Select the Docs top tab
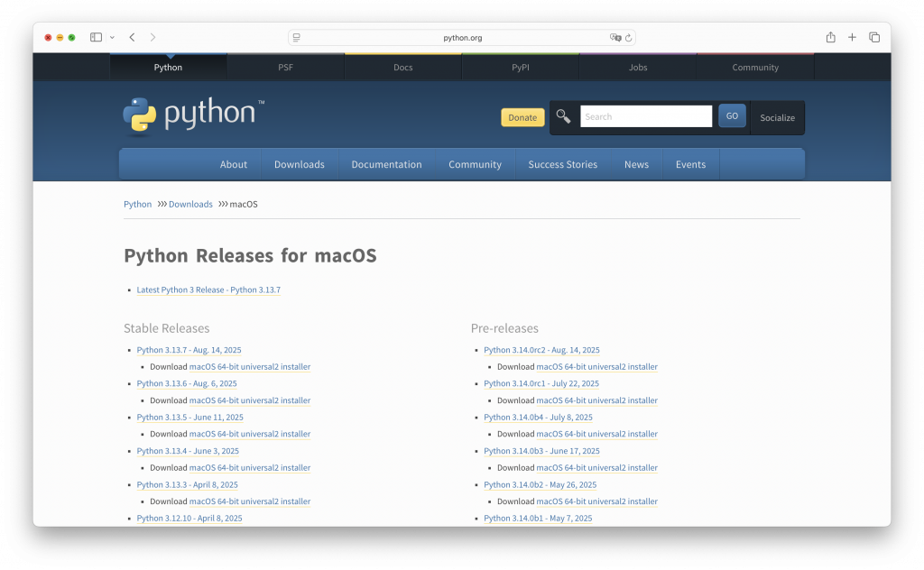Image resolution: width=924 pixels, height=570 pixels. click(x=403, y=67)
